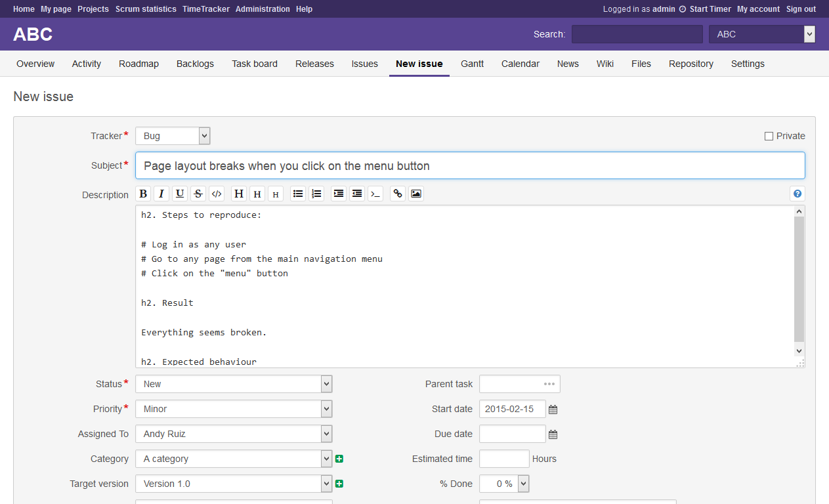Switch to the Backlogs tab
Viewport: 829px width, 504px height.
click(x=195, y=64)
